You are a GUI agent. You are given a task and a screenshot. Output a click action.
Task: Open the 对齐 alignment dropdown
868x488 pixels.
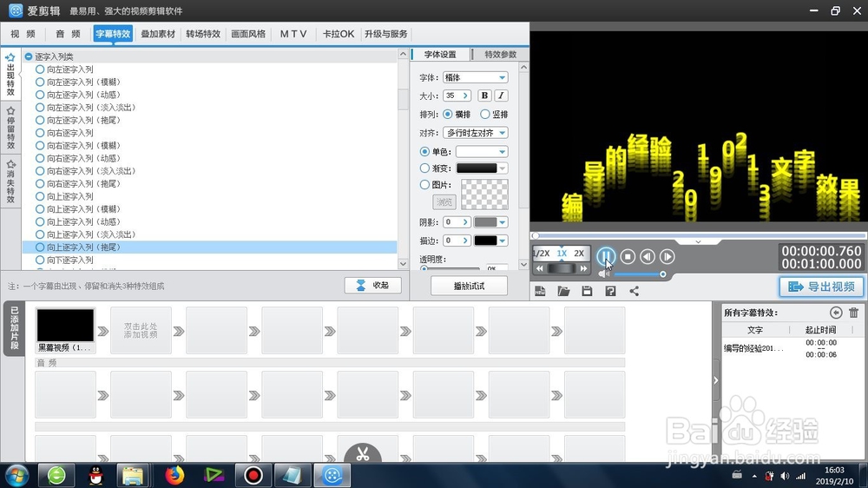[x=476, y=133]
